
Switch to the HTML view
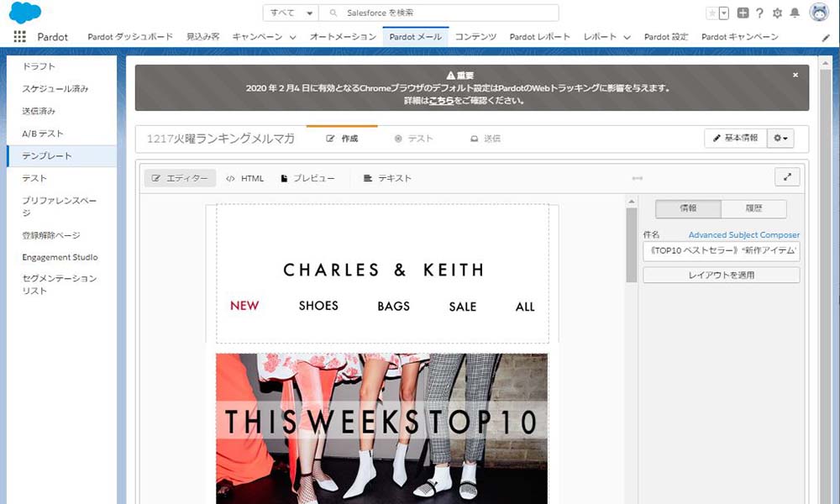tap(244, 178)
